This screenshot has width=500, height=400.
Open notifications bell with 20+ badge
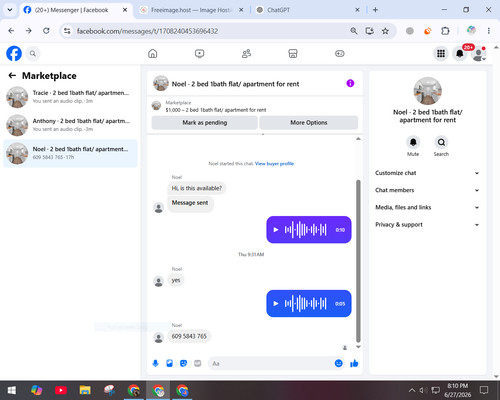point(460,53)
